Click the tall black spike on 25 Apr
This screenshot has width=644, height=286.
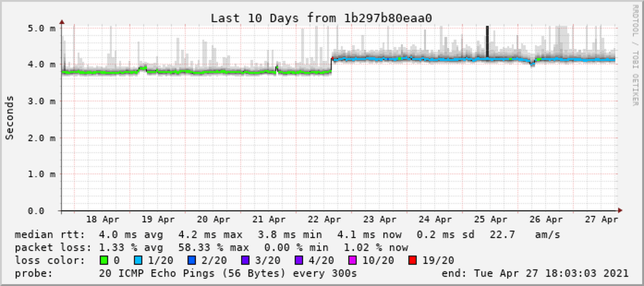click(x=487, y=41)
